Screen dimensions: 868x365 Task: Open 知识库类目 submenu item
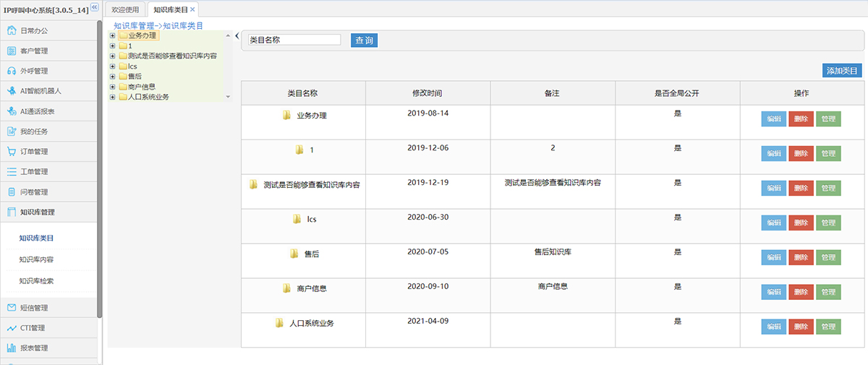pyautogui.click(x=36, y=238)
